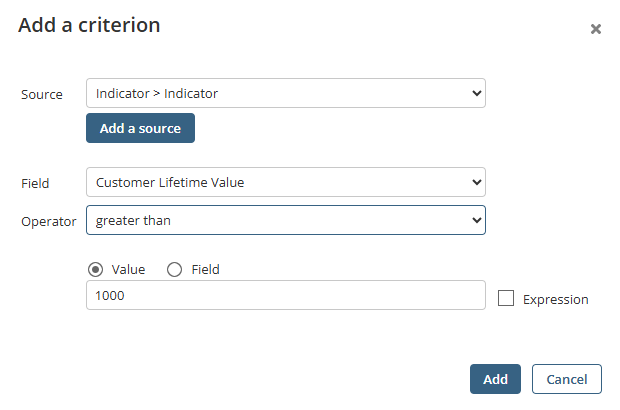Click the Field label left of Customer Lifetime Value

click(x=35, y=183)
